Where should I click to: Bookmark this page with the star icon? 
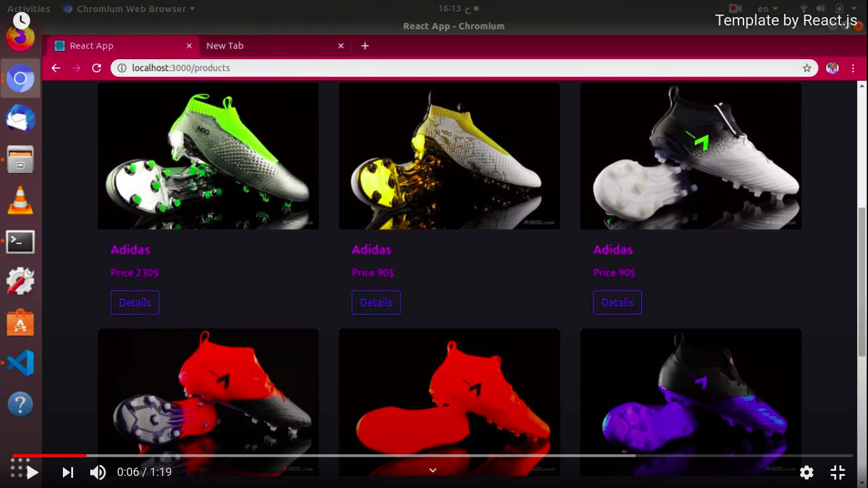[806, 68]
